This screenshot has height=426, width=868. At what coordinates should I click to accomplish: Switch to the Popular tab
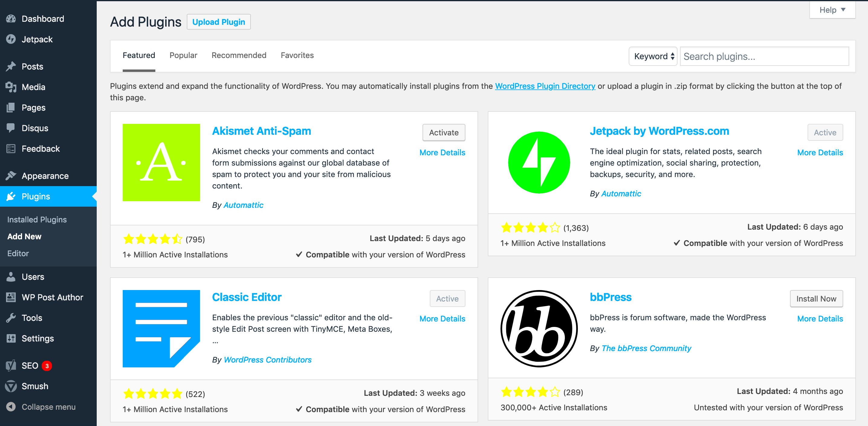coord(183,56)
